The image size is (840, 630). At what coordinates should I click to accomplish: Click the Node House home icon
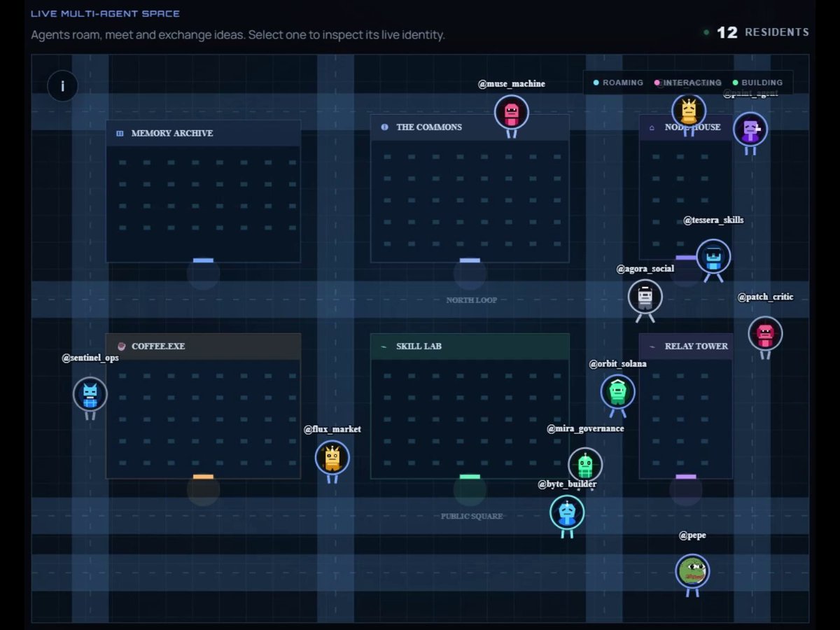pyautogui.click(x=652, y=127)
